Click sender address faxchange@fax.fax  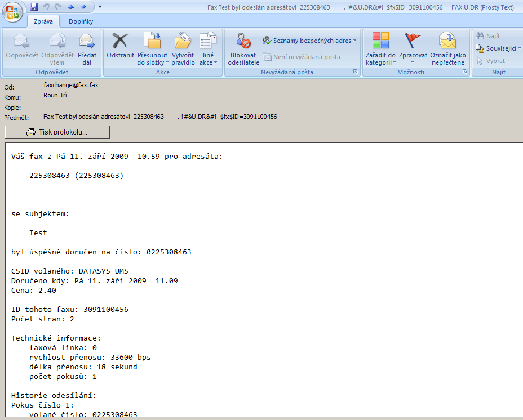tap(71, 85)
